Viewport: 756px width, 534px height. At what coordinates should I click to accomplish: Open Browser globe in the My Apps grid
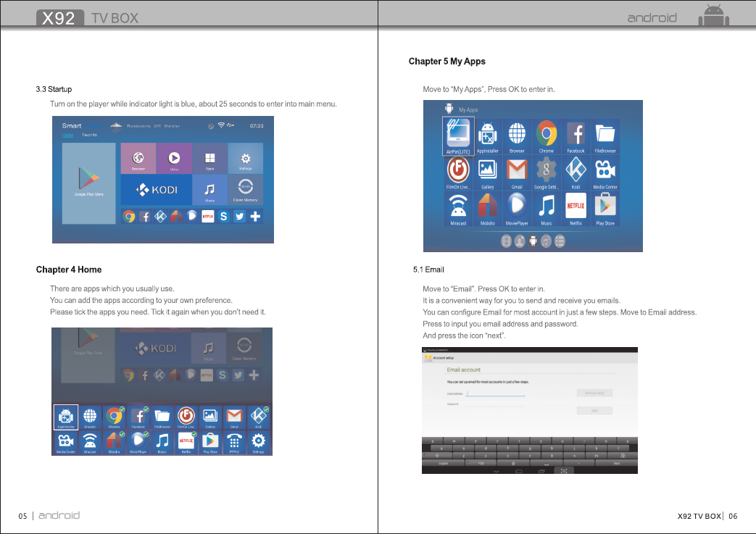(517, 137)
